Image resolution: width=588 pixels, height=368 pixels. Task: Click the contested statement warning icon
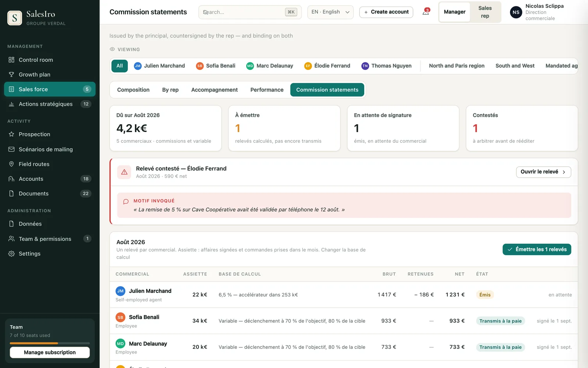[124, 172]
